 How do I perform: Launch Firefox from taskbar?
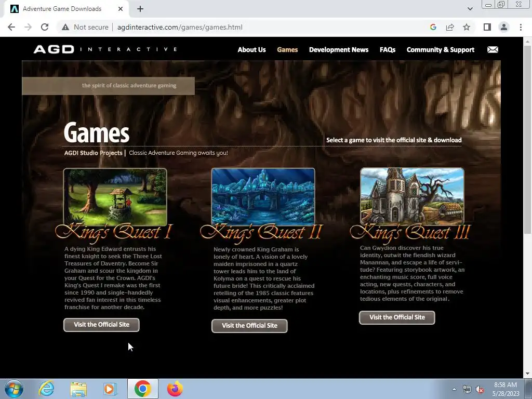[x=175, y=389]
